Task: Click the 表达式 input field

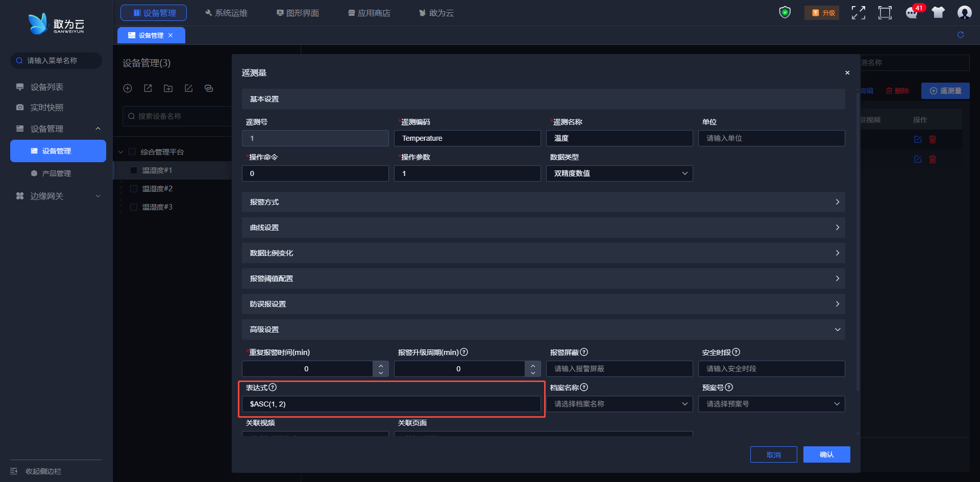Action: (391, 404)
